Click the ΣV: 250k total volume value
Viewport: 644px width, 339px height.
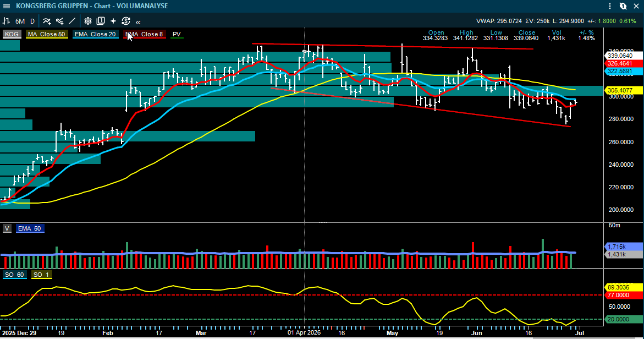pyautogui.click(x=537, y=21)
